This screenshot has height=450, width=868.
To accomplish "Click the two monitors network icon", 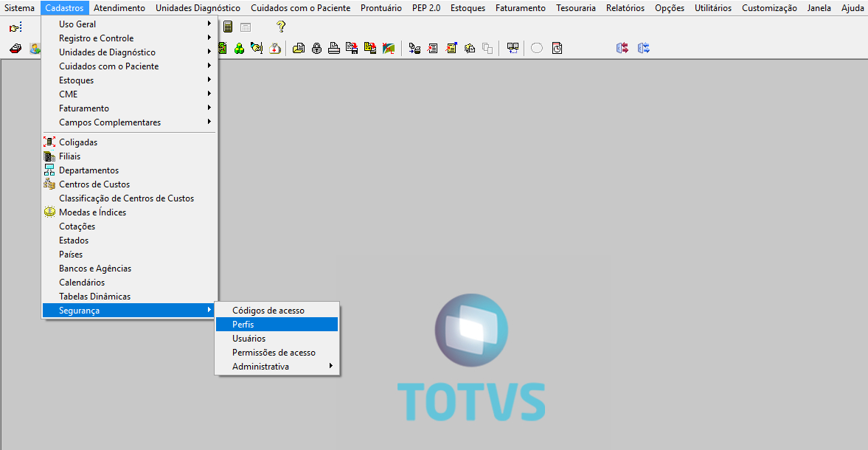I will (x=513, y=49).
